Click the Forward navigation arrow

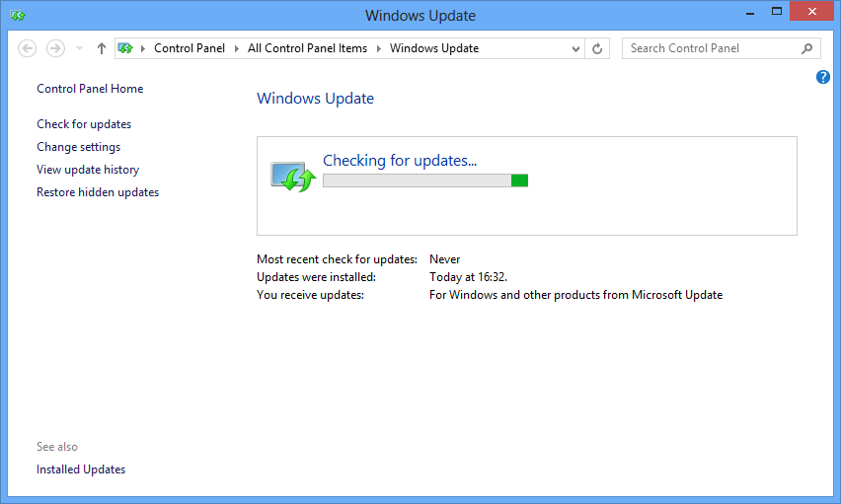55,48
